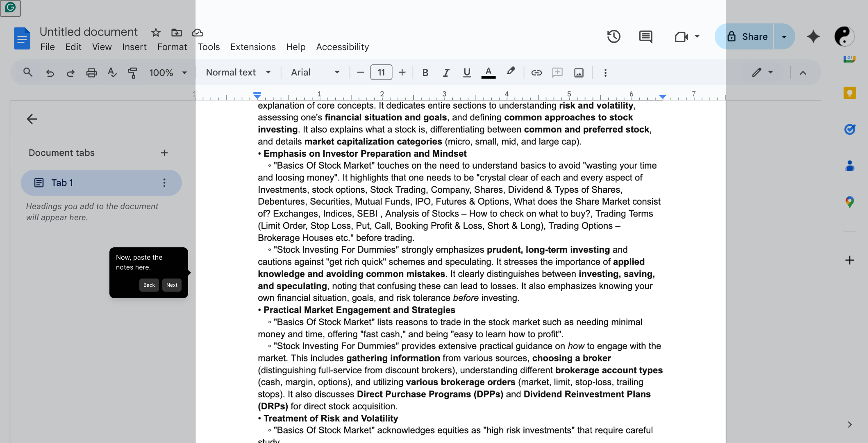Open the Accessibility menu

click(343, 47)
